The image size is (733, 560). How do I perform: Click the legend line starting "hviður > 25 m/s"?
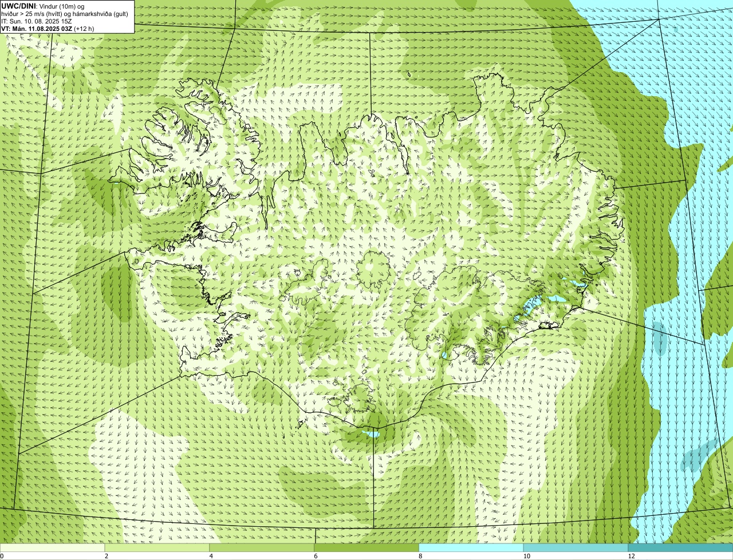[x=65, y=14]
